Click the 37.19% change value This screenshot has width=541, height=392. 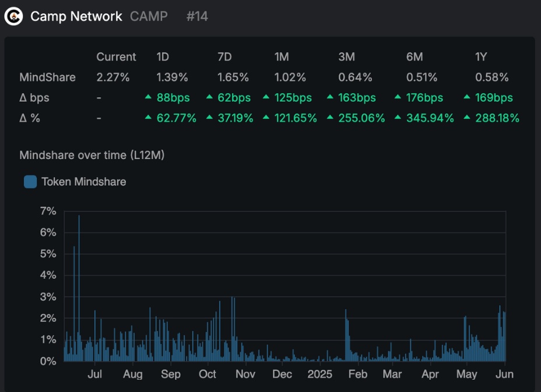236,118
